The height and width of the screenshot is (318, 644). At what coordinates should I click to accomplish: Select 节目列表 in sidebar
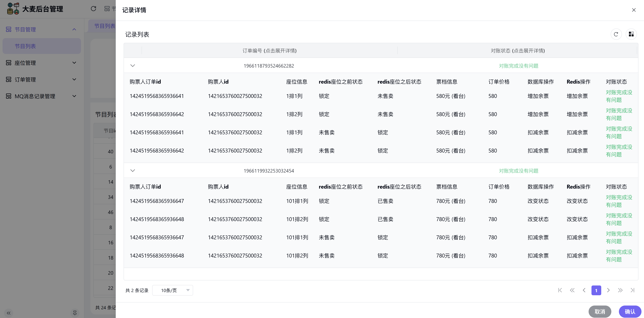pos(25,46)
